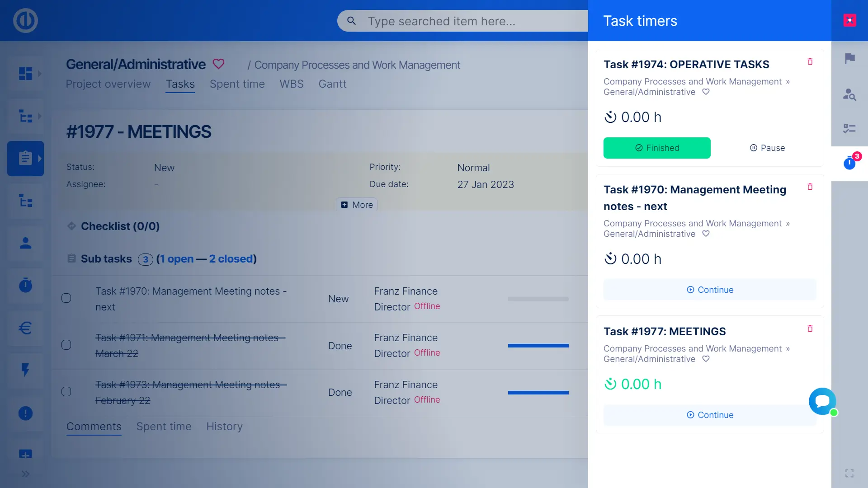
Task: Click the flag icon in right sidebar
Action: pos(849,58)
